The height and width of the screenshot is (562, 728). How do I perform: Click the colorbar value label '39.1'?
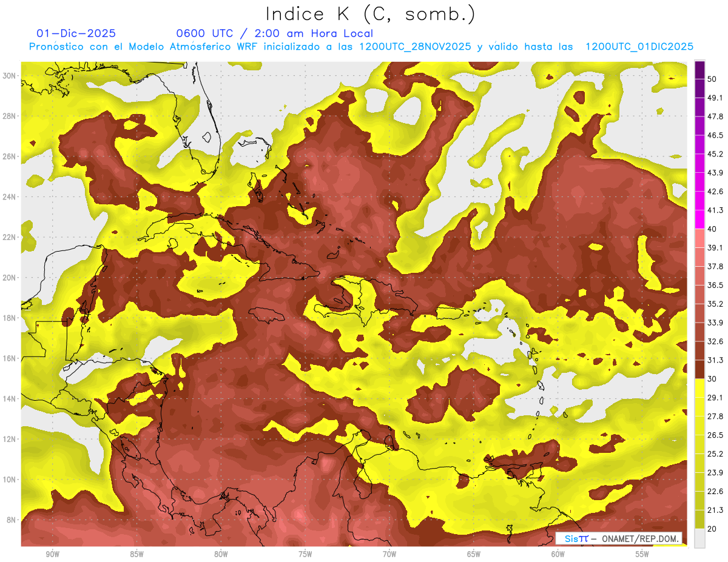(715, 247)
